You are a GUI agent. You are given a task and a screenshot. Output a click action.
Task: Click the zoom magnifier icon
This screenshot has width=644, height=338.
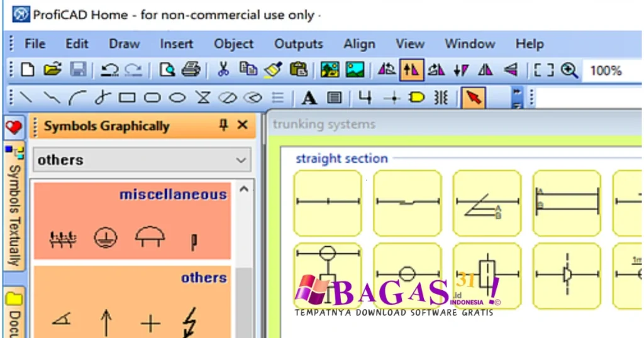pos(569,70)
